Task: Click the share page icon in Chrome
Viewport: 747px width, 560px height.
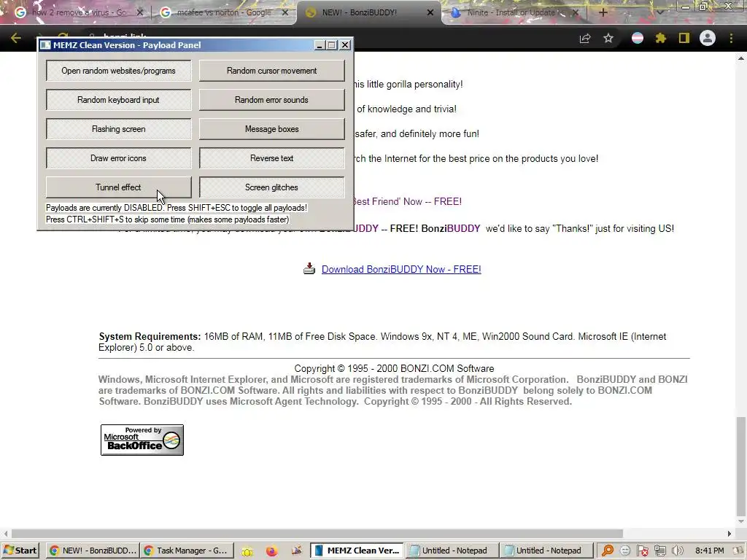Action: (585, 39)
